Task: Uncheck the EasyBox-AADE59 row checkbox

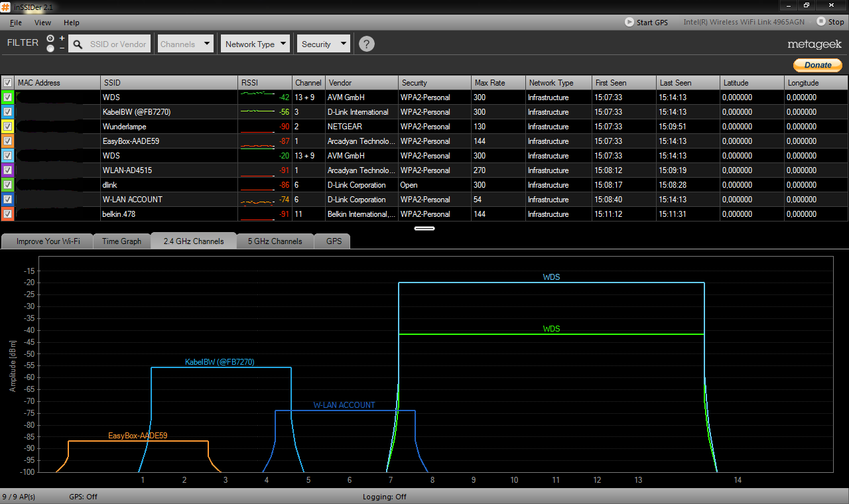Action: click(7, 141)
